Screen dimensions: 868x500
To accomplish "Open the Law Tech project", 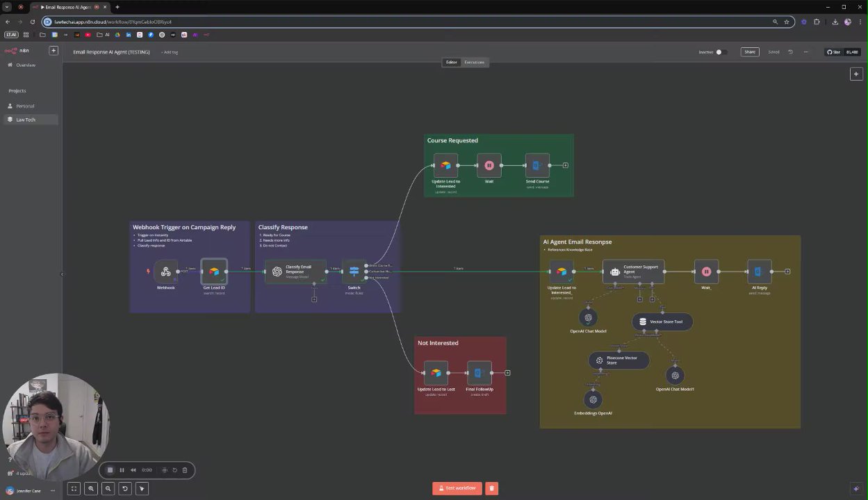I will 26,119.
